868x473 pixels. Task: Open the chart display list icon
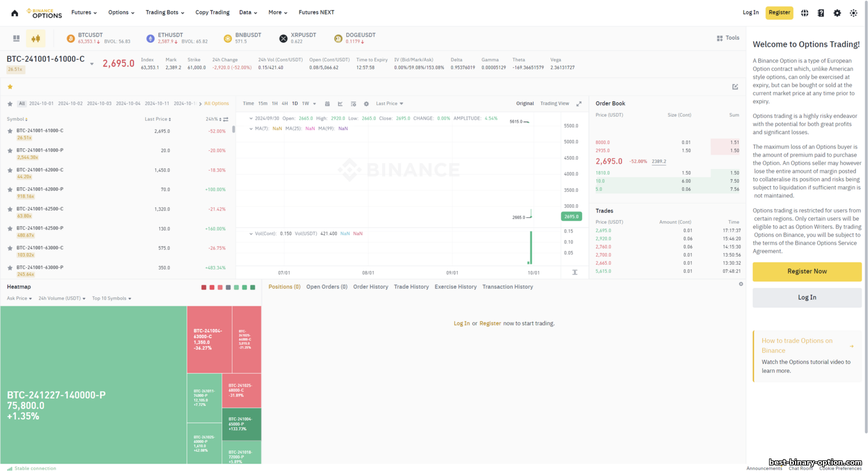pos(353,104)
